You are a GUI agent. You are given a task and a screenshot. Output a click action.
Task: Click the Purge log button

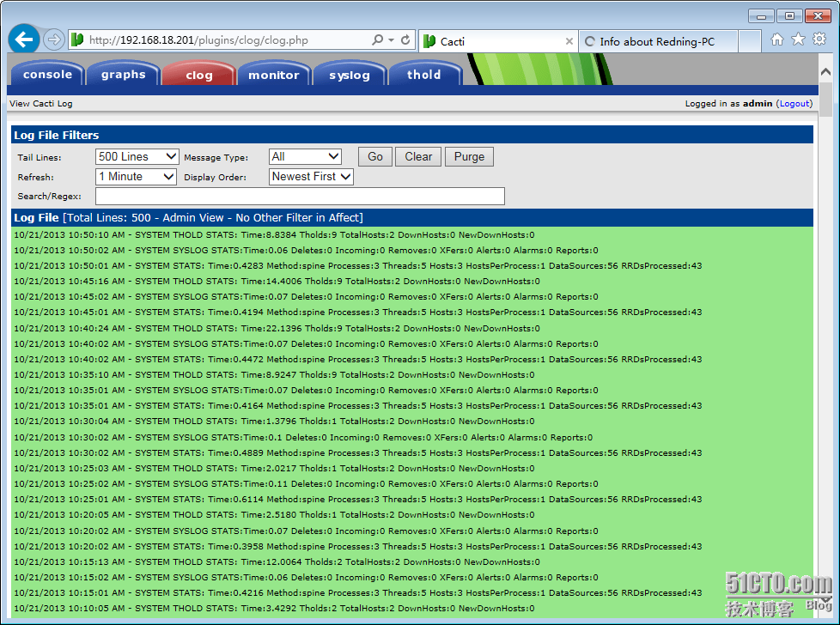click(469, 156)
